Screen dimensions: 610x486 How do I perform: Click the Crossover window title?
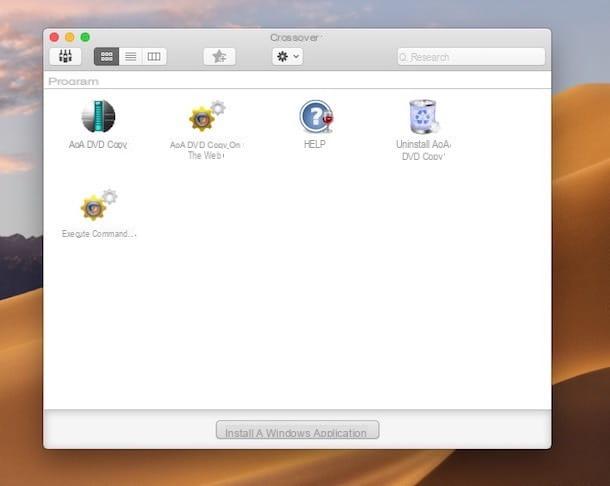(x=294, y=37)
